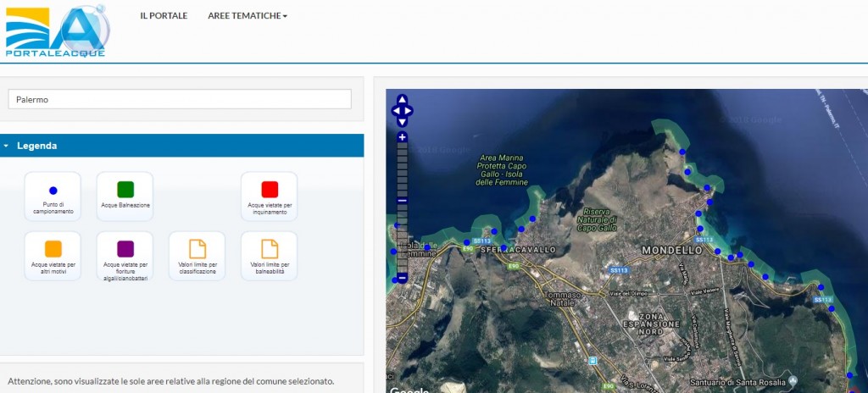
Task: Click the Palermo search input field
Action: point(180,99)
